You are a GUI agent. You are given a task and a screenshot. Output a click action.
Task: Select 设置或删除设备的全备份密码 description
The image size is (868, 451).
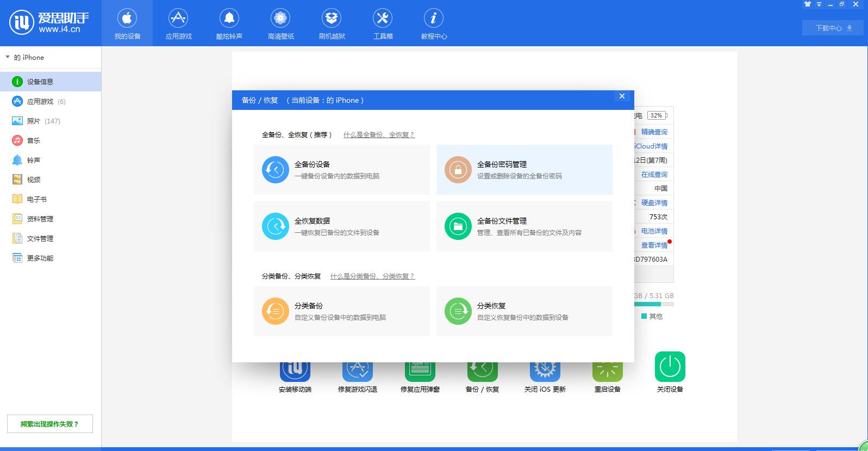point(520,176)
